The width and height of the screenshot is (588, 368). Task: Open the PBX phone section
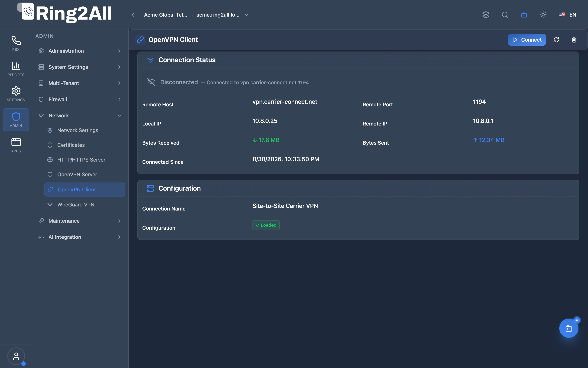[16, 43]
